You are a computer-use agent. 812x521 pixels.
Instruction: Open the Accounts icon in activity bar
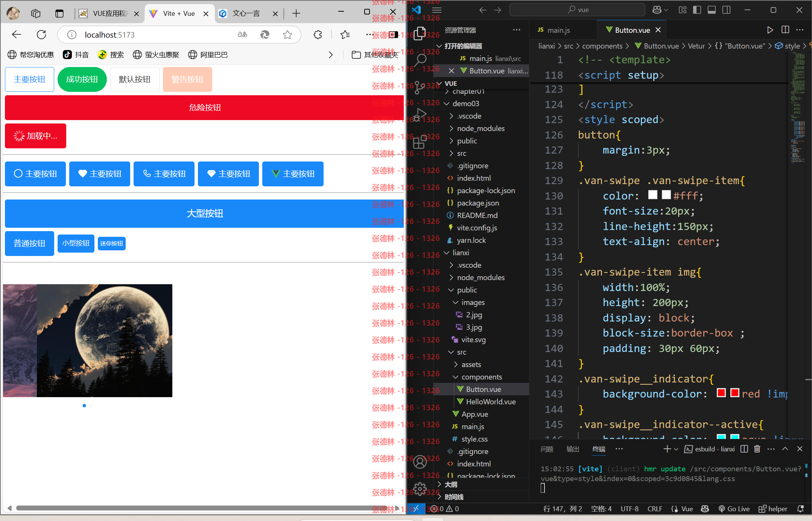420,462
